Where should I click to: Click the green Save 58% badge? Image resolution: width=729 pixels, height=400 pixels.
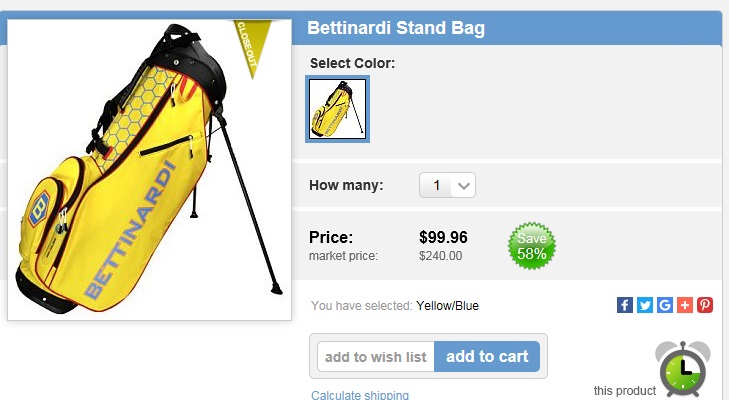(x=532, y=246)
